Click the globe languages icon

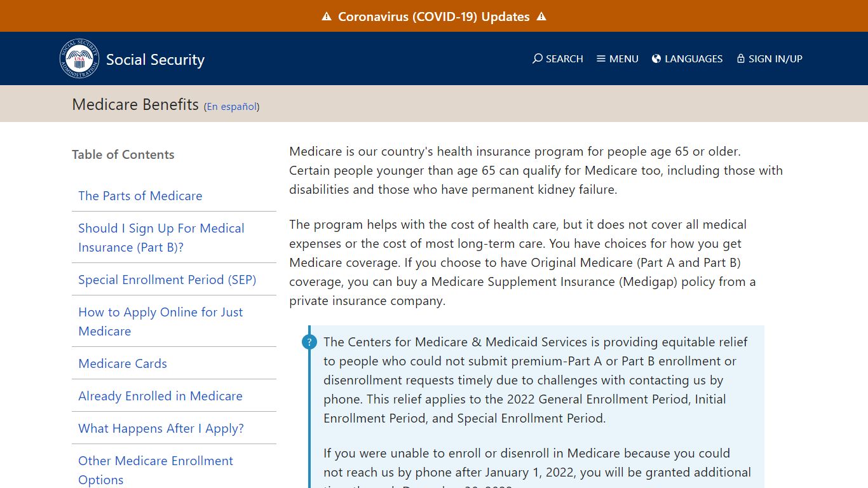pos(656,58)
